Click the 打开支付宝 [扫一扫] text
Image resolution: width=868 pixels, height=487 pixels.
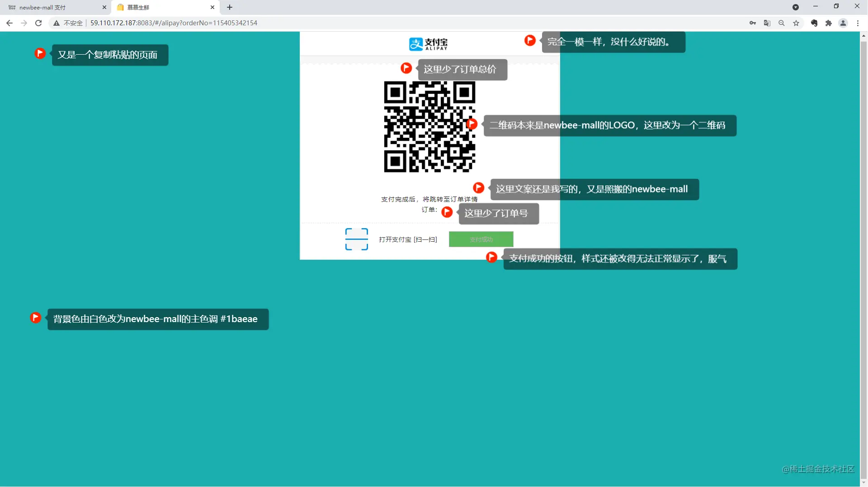tap(408, 239)
